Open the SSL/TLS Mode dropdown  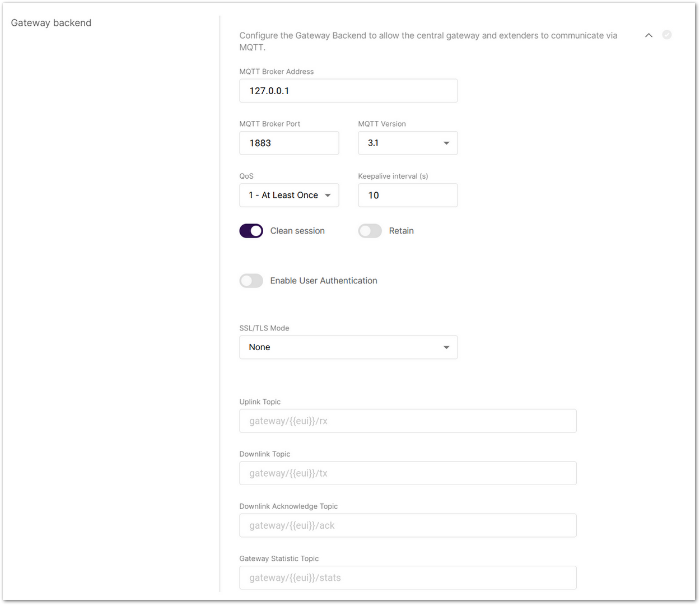pos(347,347)
